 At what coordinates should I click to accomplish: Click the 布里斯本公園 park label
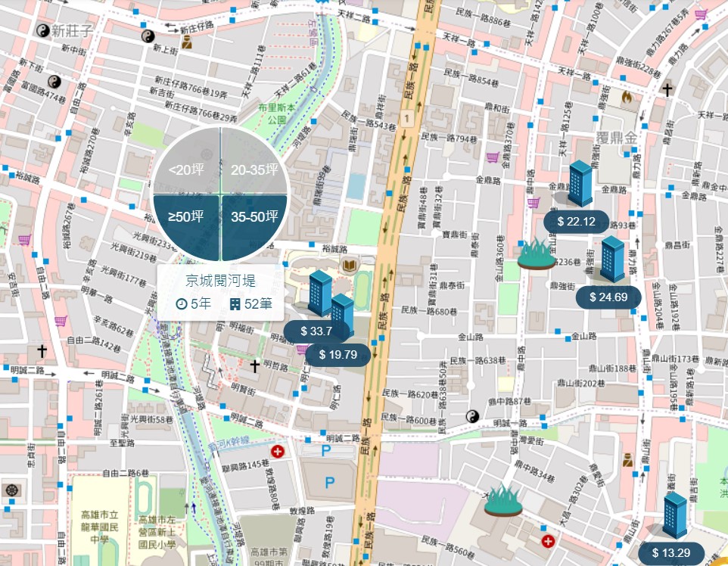[276, 114]
